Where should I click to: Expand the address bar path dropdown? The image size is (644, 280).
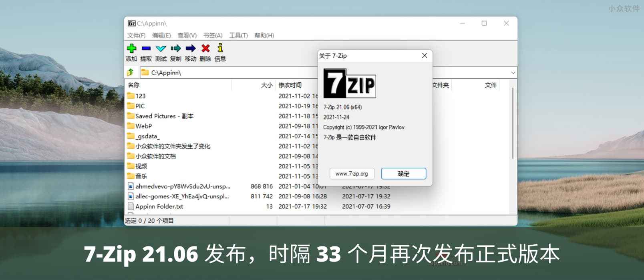pos(513,73)
